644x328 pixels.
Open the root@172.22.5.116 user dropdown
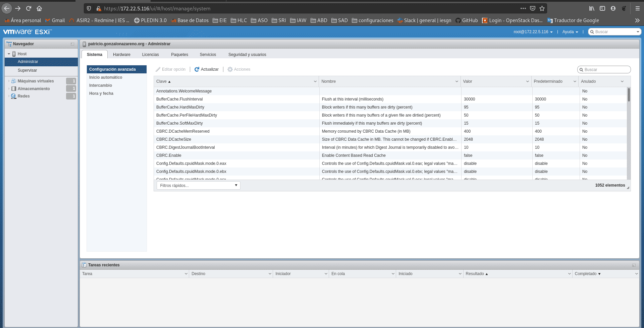point(533,32)
